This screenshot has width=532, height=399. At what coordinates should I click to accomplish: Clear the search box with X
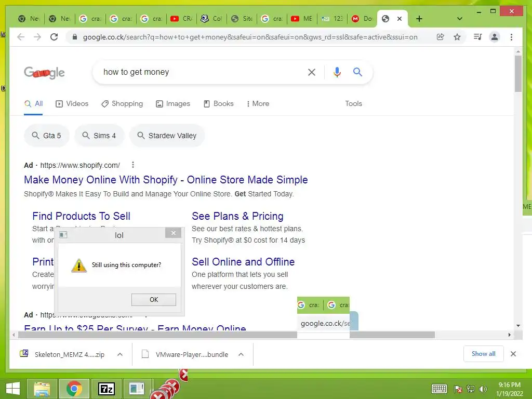[312, 72]
